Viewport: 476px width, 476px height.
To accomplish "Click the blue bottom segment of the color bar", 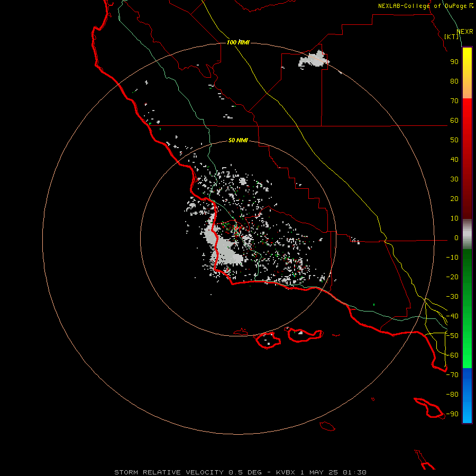I will click(467, 396).
